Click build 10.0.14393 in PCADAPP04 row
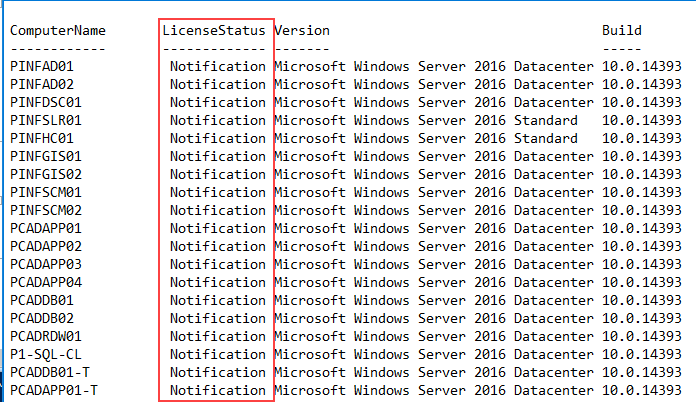Image resolution: width=696 pixels, height=402 pixels. click(x=641, y=282)
